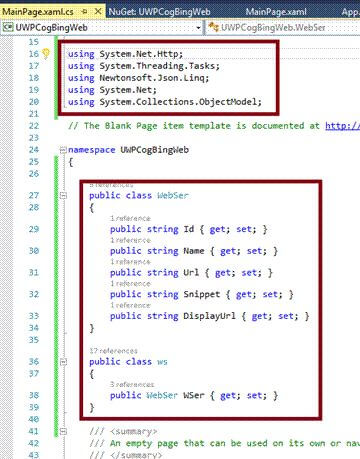Click the 3 references CodeLens above WSer
This screenshot has height=459, width=360.
point(132,384)
